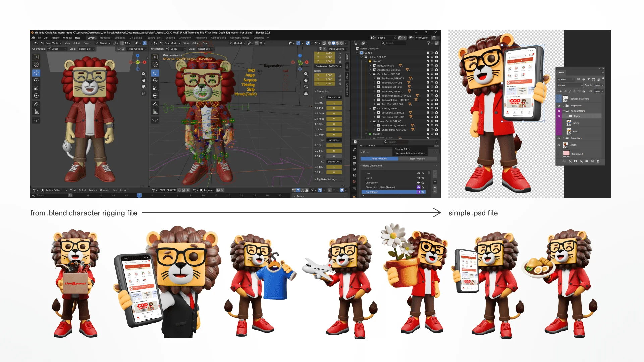This screenshot has height=362, width=644.
Task: Click zoom magnifier in left Blender viewport
Action: (x=144, y=74)
